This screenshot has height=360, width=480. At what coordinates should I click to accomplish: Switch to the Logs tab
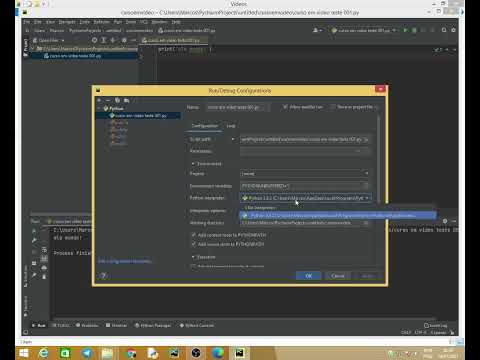point(231,126)
